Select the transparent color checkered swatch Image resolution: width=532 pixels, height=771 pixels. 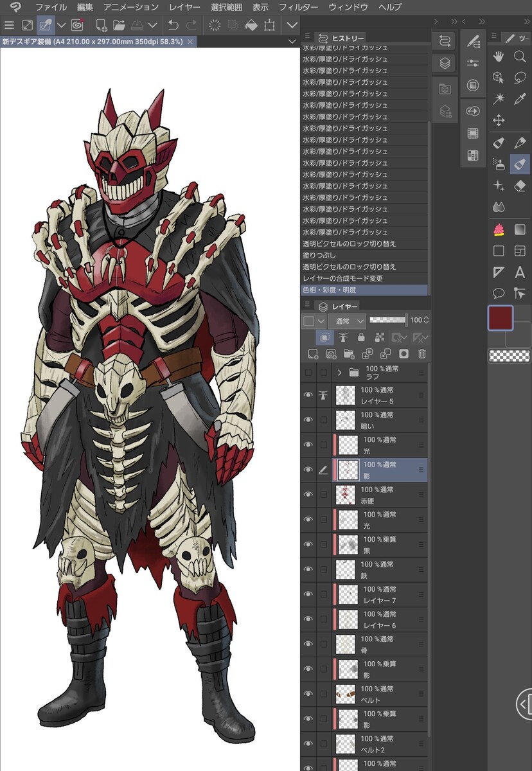click(509, 355)
